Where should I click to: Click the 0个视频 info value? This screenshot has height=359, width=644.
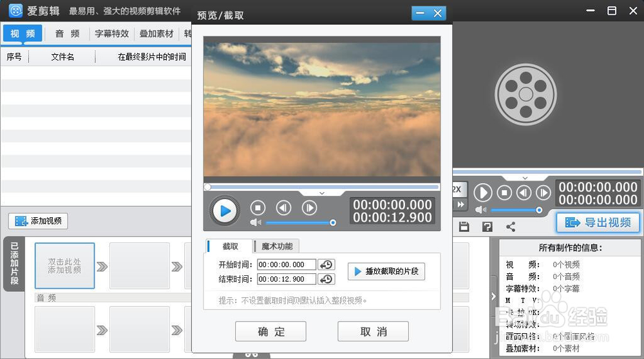[x=566, y=264]
